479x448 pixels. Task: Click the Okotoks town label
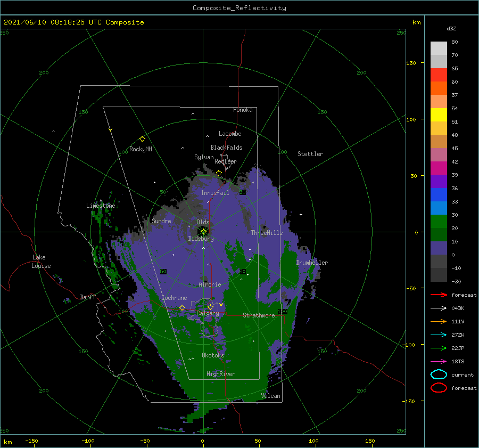tap(213, 355)
